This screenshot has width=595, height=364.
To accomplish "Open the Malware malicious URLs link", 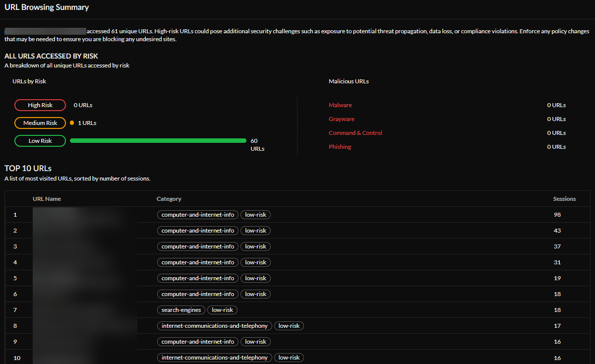I will pos(340,105).
